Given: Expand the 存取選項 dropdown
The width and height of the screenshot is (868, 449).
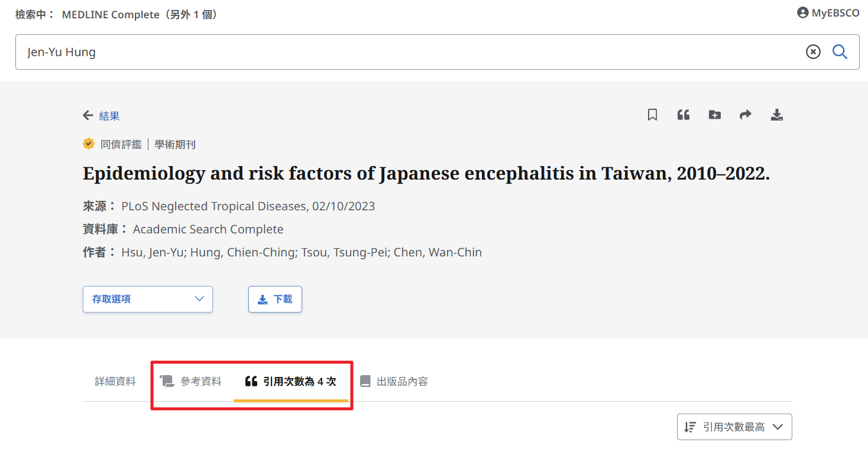Looking at the screenshot, I should click(148, 299).
